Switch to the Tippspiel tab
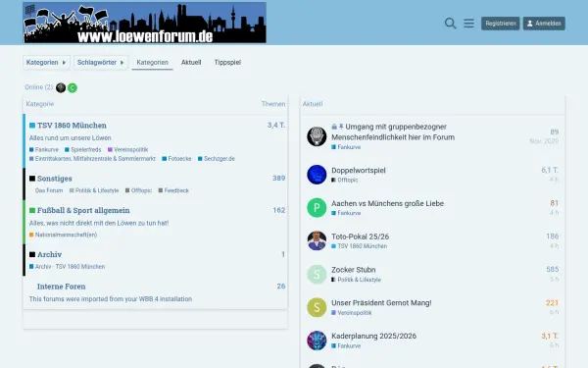 coord(227,63)
